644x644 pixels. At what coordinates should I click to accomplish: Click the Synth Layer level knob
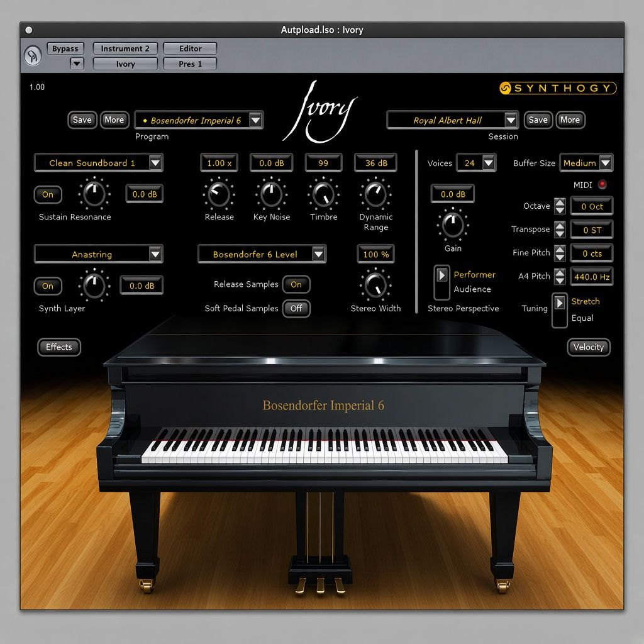[94, 286]
